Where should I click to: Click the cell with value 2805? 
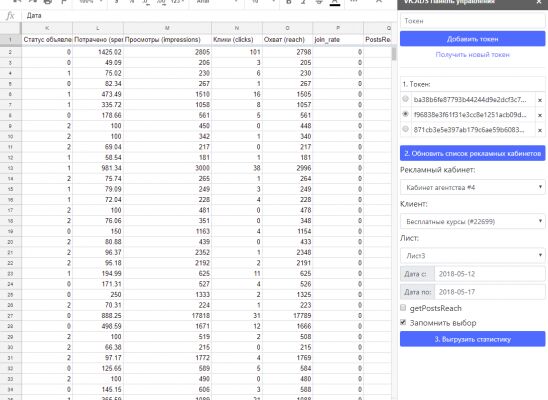coord(167,52)
